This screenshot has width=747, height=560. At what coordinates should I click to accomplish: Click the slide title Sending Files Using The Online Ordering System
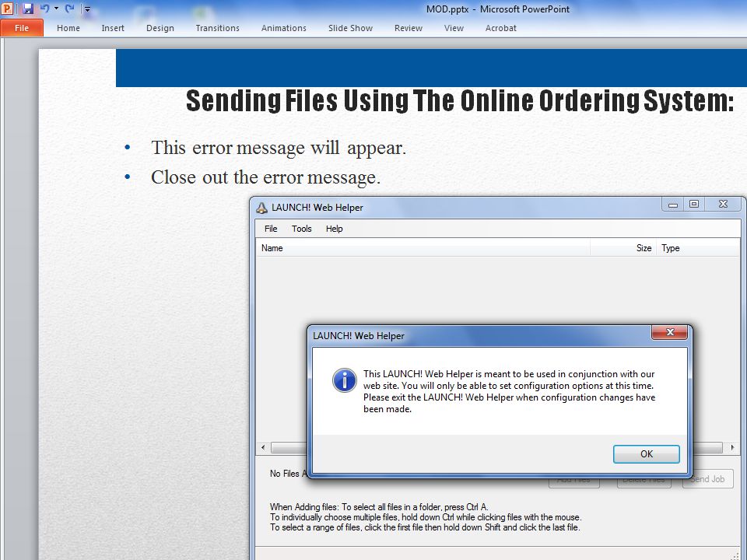tap(460, 100)
